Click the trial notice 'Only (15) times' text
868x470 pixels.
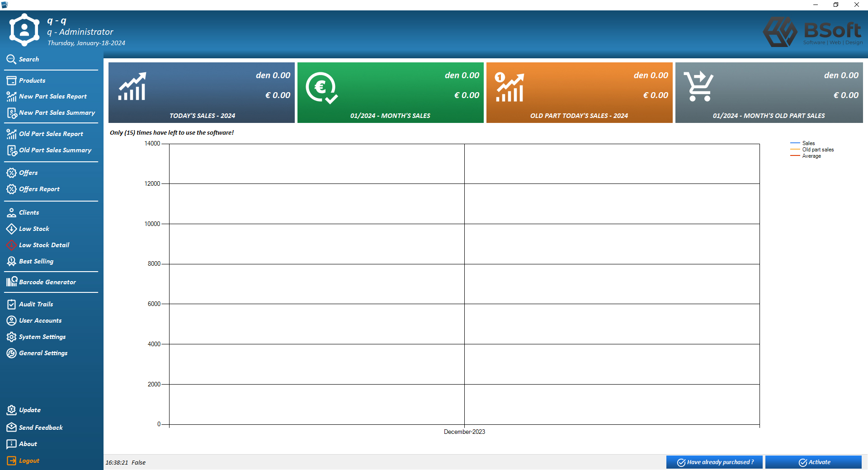(x=172, y=133)
